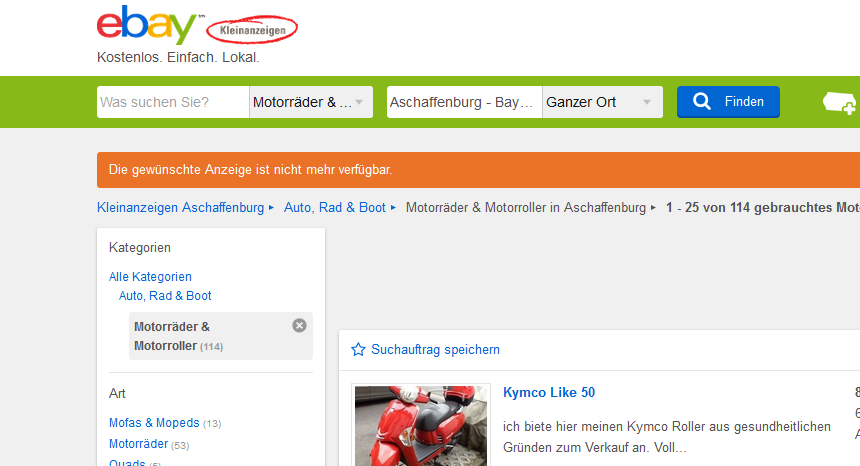Click the red Kymco scooter thumbnail
This screenshot has width=860, height=466.
pos(421,426)
